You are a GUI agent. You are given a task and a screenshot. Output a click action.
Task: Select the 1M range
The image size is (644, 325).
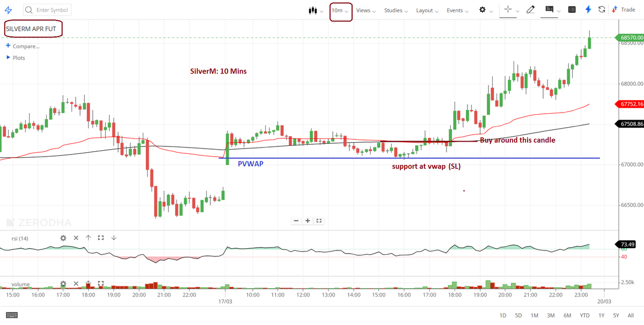(x=535, y=315)
